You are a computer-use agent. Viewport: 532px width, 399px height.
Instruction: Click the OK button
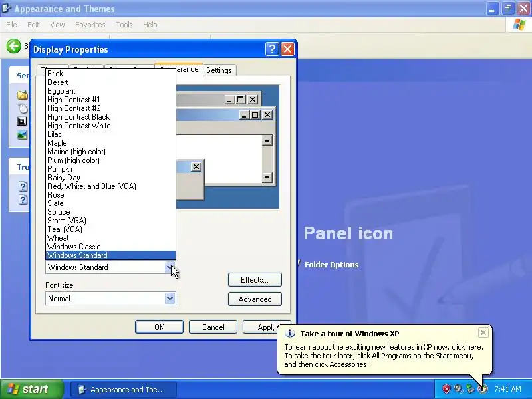[x=159, y=327]
